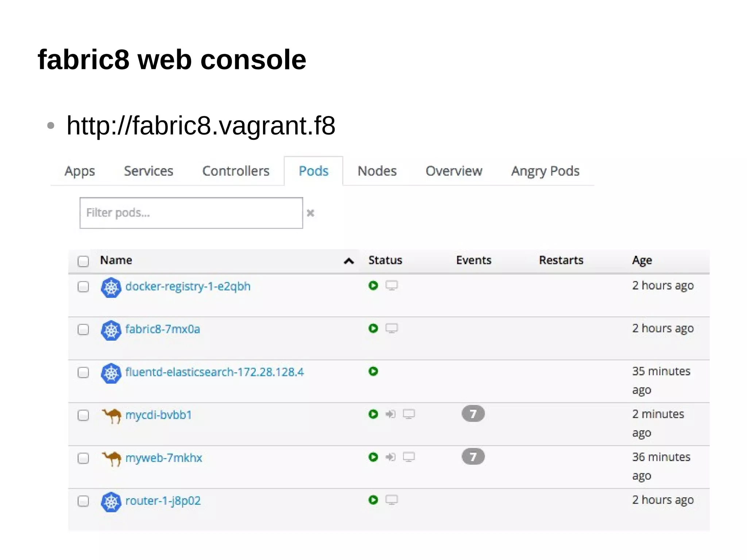The height and width of the screenshot is (560, 747).
Task: Click the green status icon for fluentd-elasticsearch pod
Action: click(x=373, y=371)
